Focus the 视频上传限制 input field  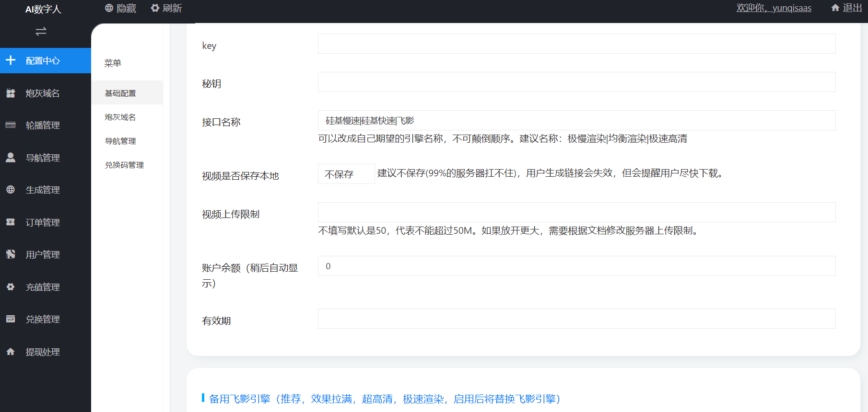click(576, 212)
